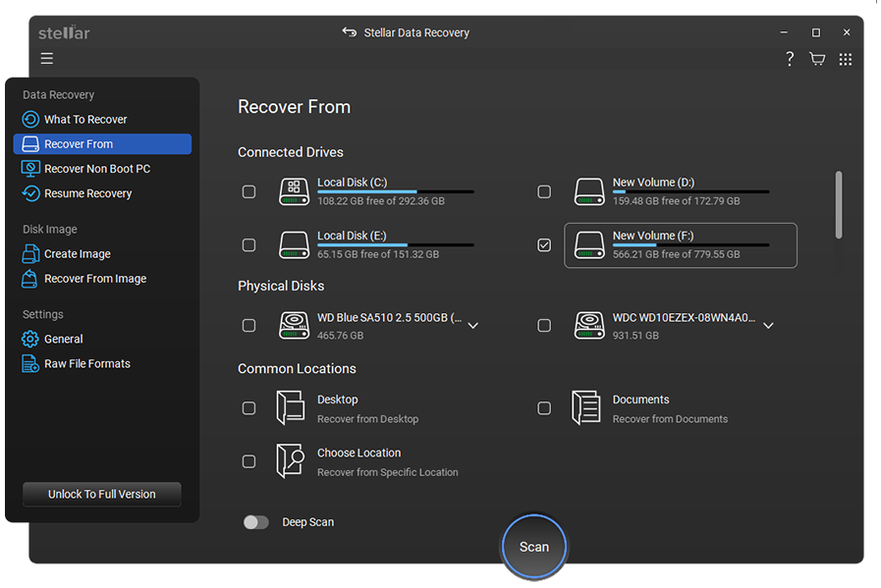The image size is (881, 588).
Task: Click Unlock To Full Version button
Action: 102,494
